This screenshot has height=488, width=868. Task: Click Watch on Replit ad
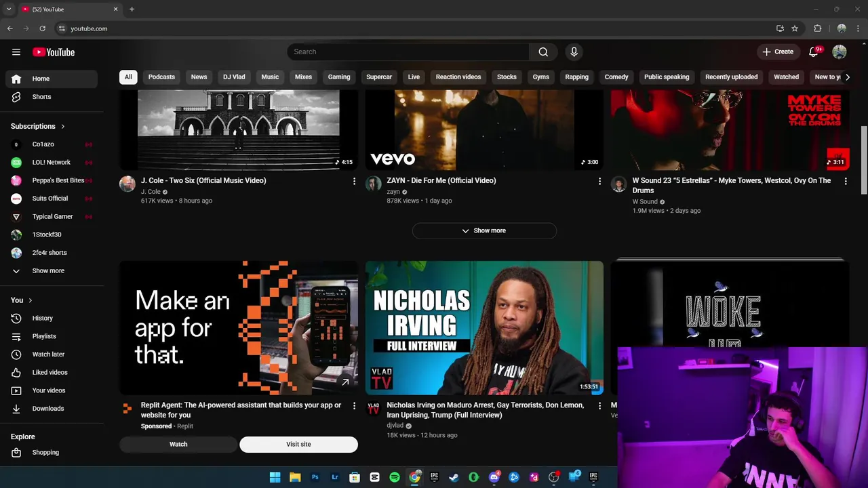178,444
